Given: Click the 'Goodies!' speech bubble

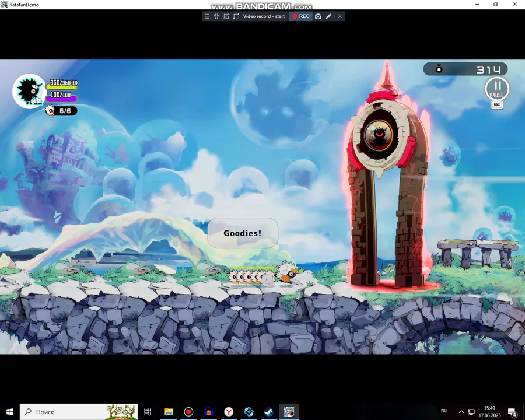Looking at the screenshot, I should pyautogui.click(x=243, y=233).
